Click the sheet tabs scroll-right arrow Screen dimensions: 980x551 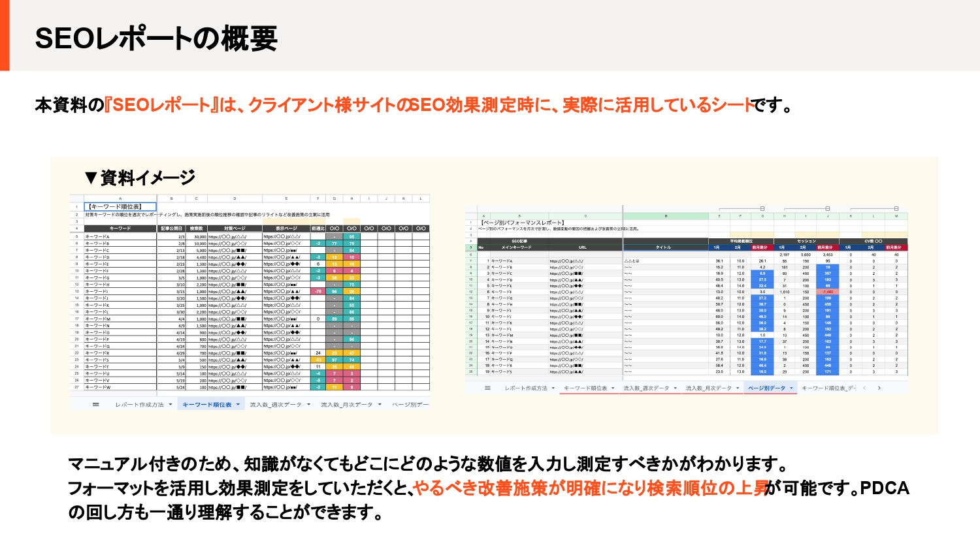pos(879,388)
